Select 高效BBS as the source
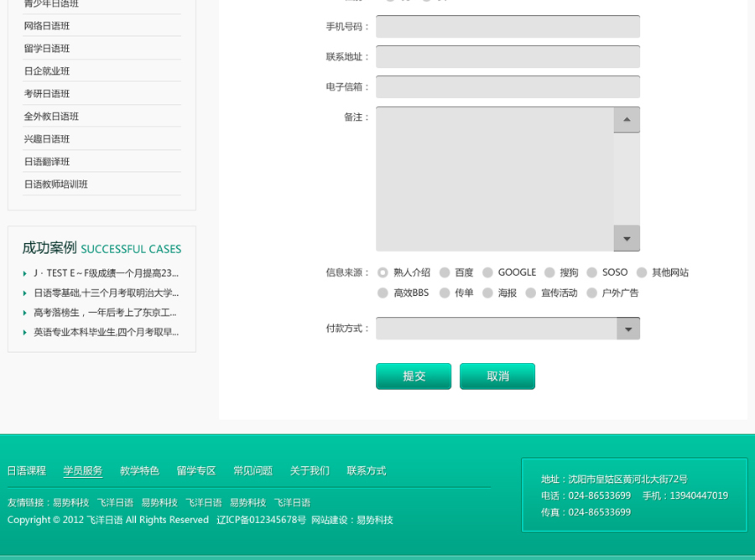Viewport: 755px width, 560px height. click(x=383, y=293)
